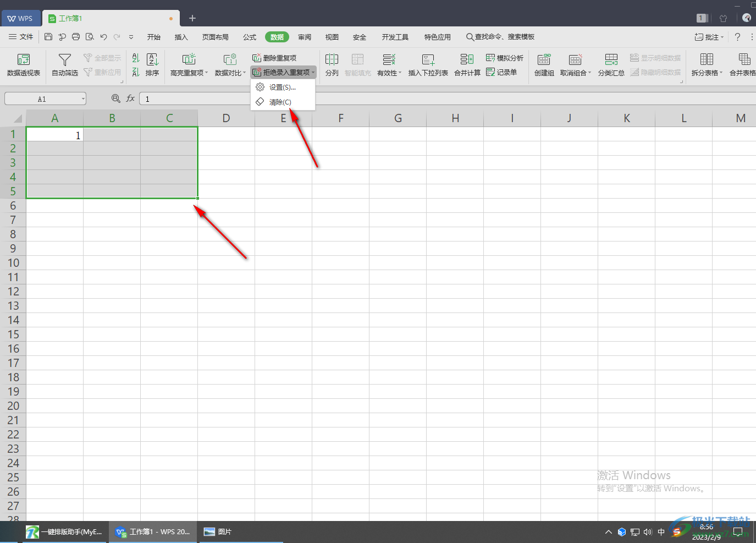The height and width of the screenshot is (543, 756).
Task: Switch to the View (视图) tab
Action: [x=332, y=37]
